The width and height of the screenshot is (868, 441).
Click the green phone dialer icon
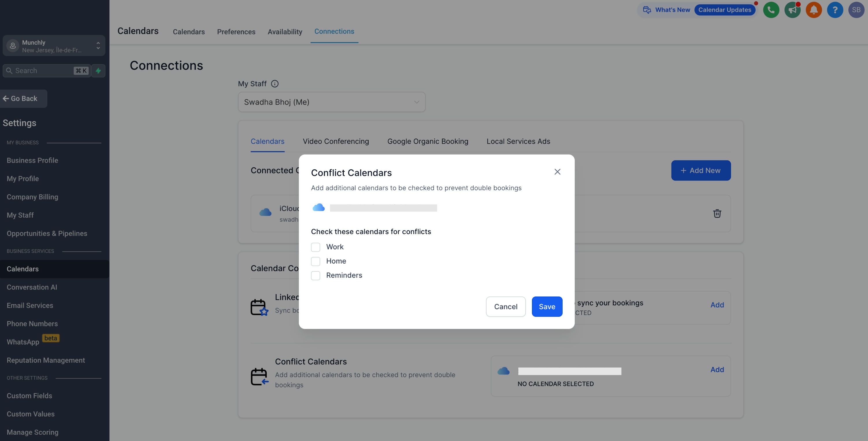pos(771,10)
